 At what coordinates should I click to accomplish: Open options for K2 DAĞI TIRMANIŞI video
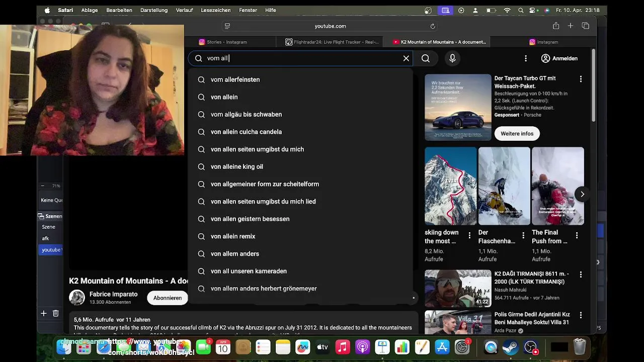coord(581,275)
